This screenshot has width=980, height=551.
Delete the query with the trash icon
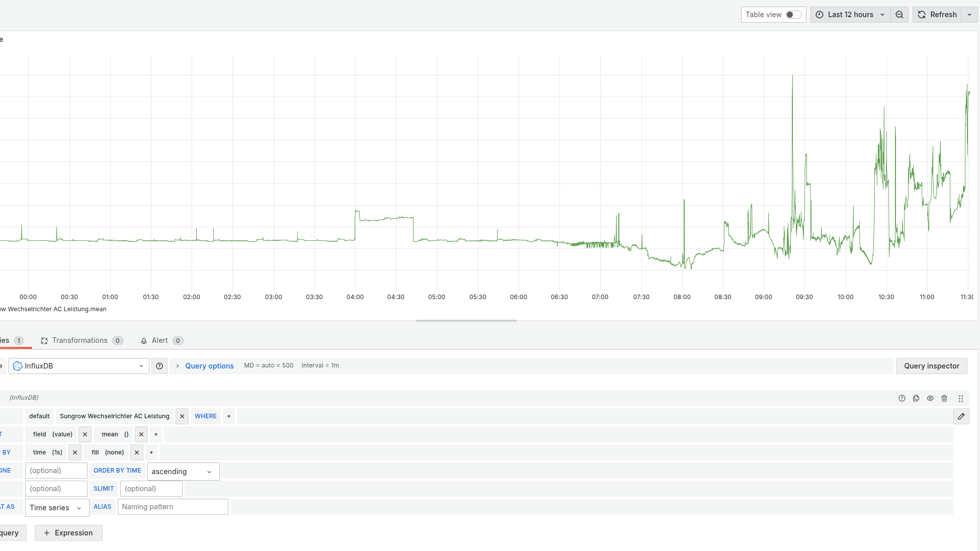pos(944,398)
